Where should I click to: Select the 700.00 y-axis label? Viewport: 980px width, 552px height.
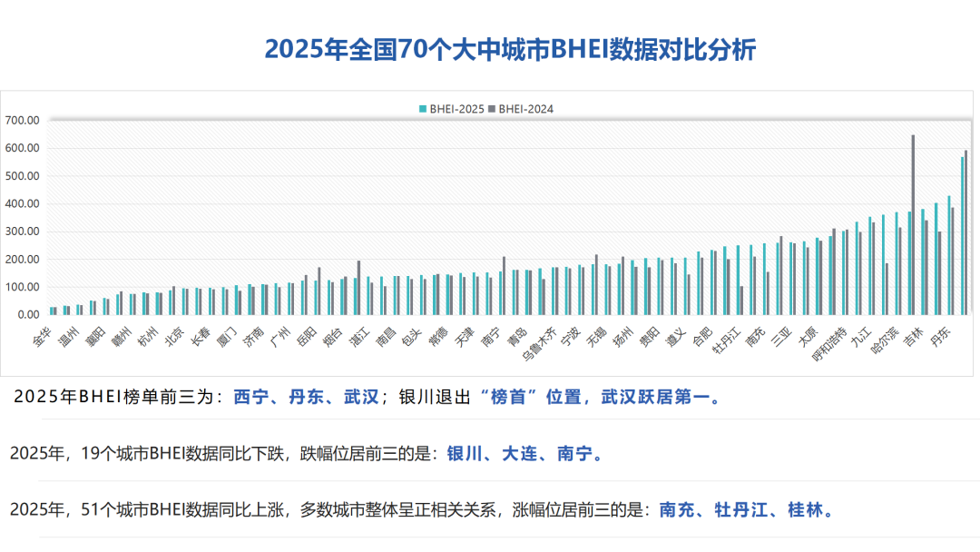22,120
